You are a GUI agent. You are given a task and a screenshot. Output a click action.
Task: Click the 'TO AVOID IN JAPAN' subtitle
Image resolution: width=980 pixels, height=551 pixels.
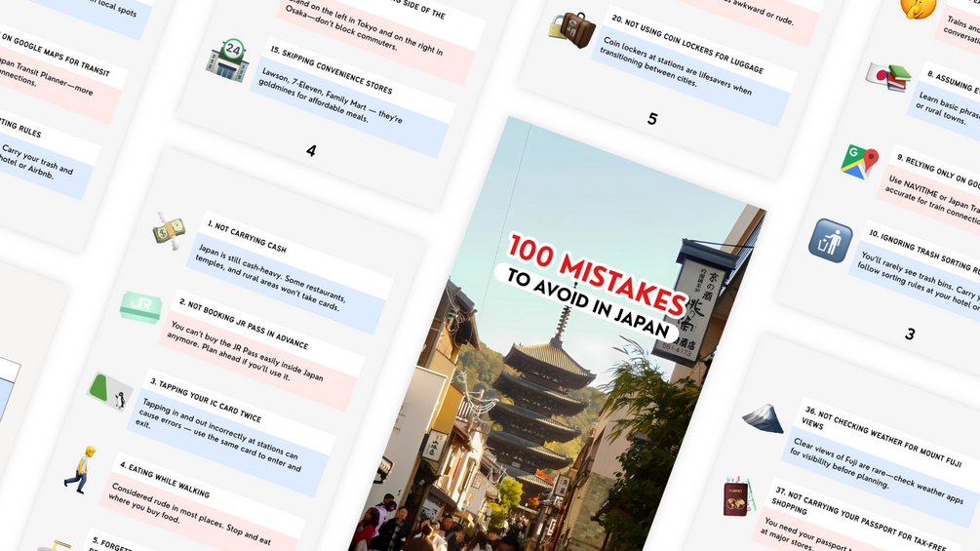click(587, 303)
